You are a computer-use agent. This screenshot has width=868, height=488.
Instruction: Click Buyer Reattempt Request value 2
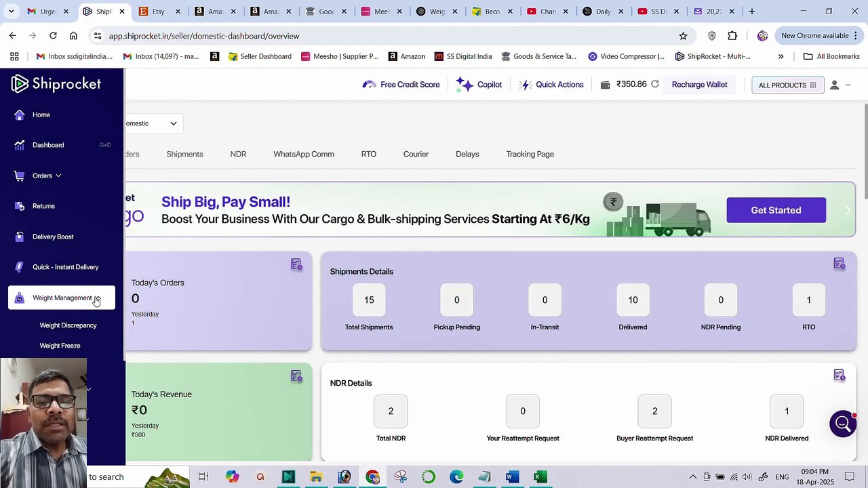coord(654,411)
